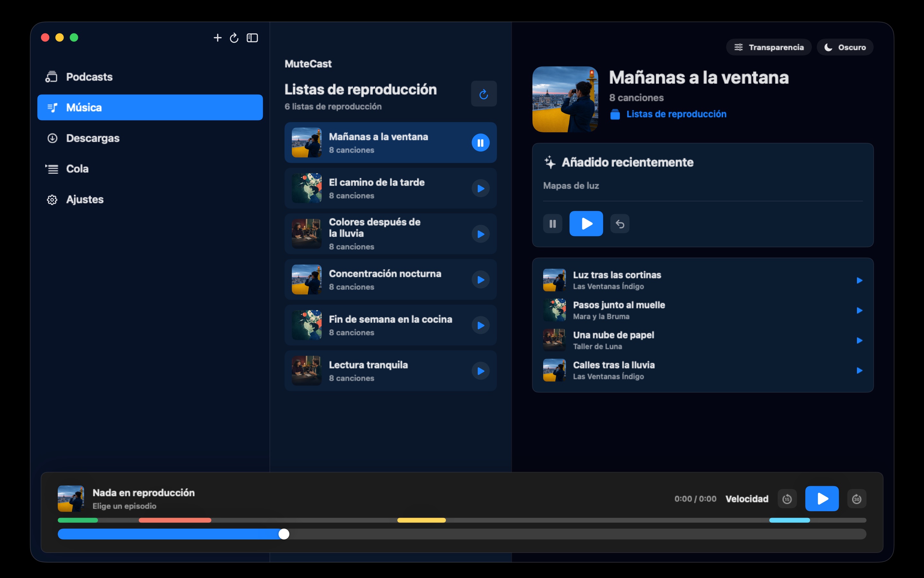Click the Pasos junto al muelle artwork
924x578 pixels.
pos(554,310)
